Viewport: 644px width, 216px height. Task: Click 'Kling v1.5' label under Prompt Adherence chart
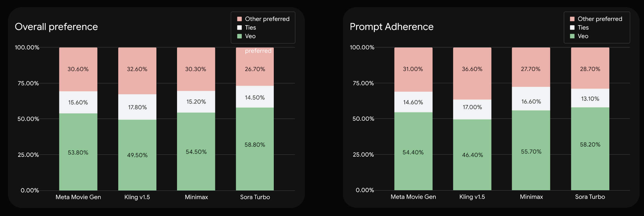click(x=472, y=197)
